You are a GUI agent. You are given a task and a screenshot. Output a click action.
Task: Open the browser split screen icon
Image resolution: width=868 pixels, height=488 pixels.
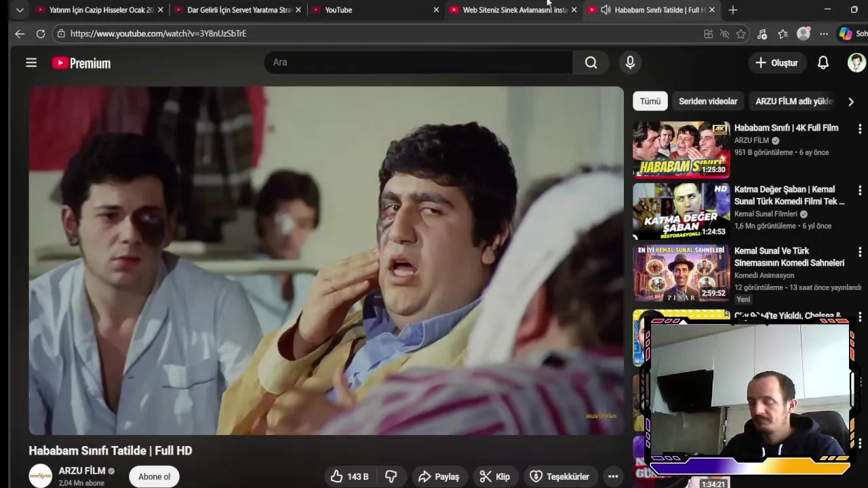pos(708,34)
